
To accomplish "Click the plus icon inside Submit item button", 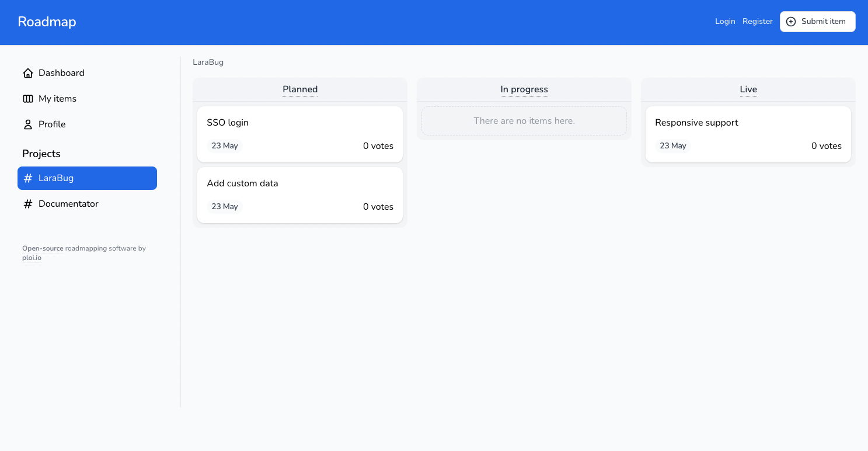I will 790,21.
